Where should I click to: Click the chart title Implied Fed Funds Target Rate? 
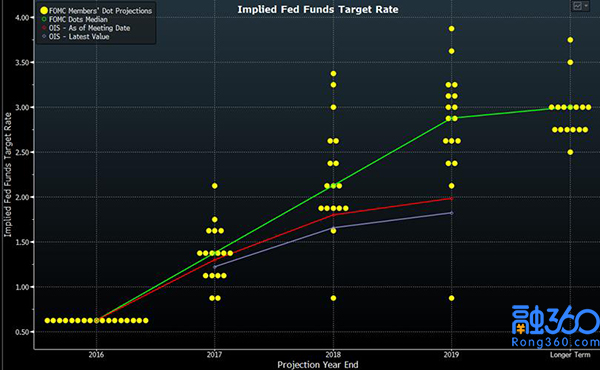(318, 10)
